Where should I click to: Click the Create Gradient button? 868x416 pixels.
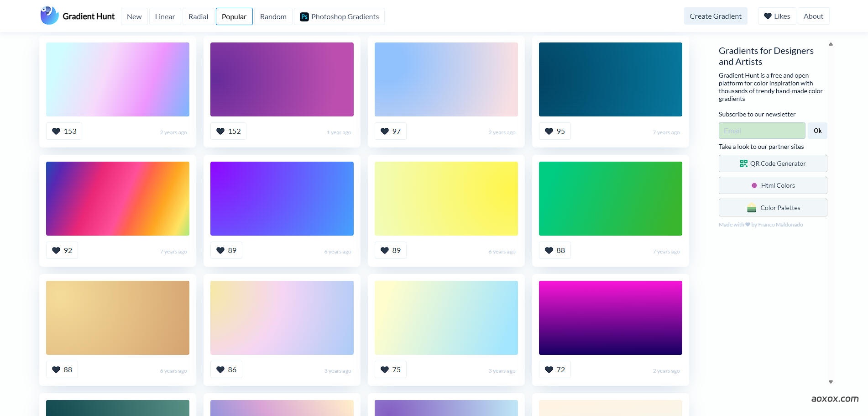tap(715, 16)
